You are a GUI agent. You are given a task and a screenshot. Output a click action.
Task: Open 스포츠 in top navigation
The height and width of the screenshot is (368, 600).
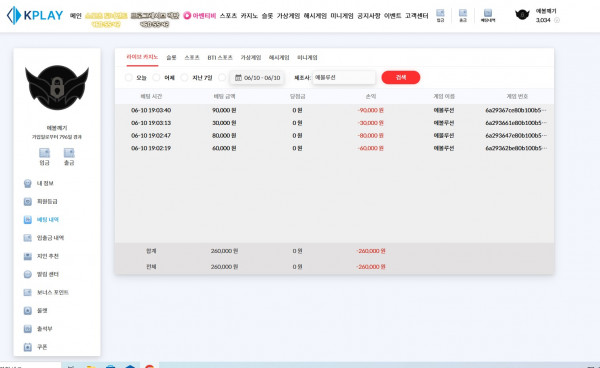tap(228, 16)
